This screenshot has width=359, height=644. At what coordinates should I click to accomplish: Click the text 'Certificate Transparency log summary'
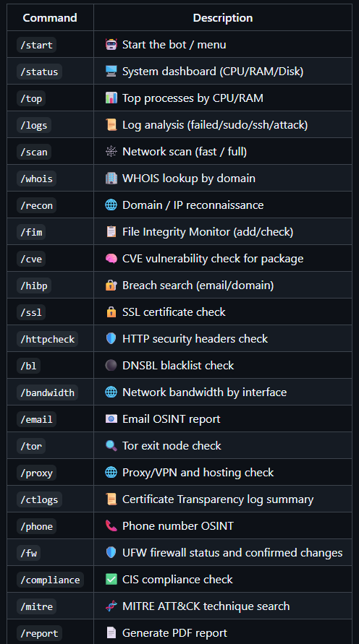coord(218,499)
